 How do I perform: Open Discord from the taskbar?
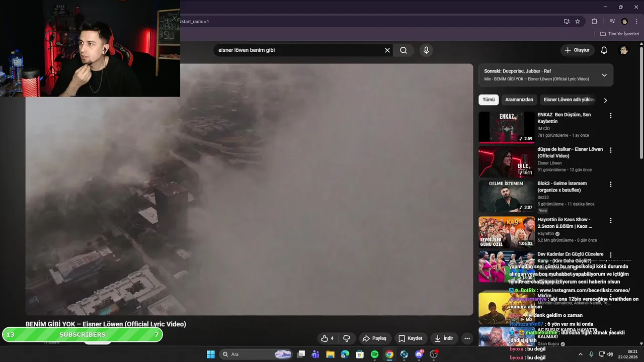click(x=419, y=354)
